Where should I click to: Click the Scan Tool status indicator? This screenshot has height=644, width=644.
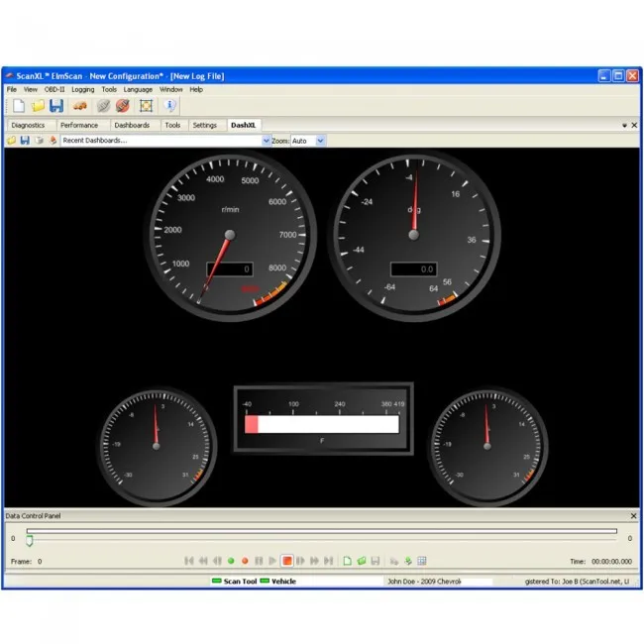point(234,582)
